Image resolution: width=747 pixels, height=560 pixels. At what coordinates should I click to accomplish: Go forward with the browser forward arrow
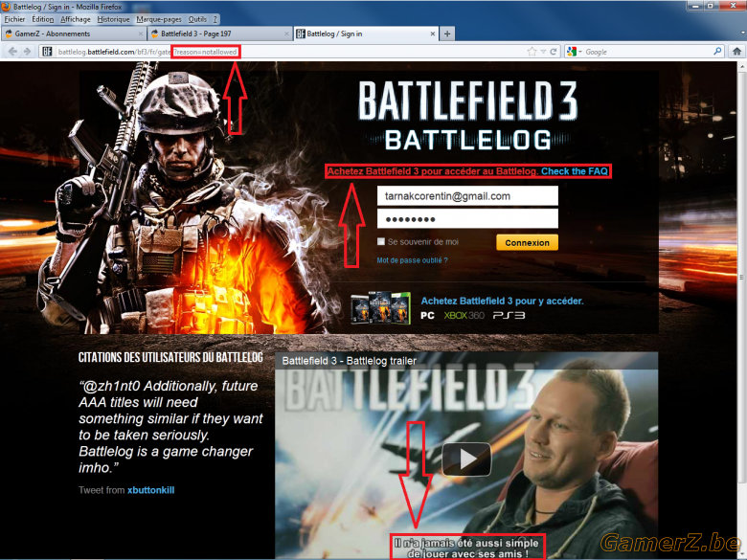pyautogui.click(x=27, y=52)
